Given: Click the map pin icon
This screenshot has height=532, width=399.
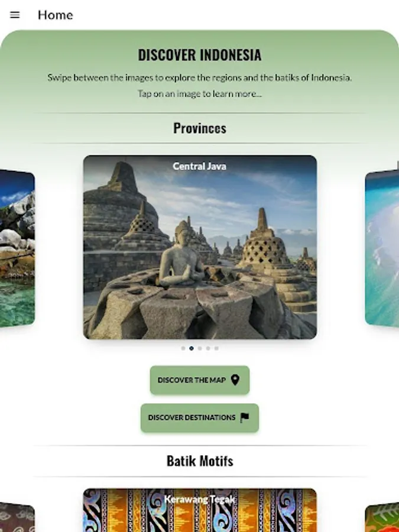Looking at the screenshot, I should click(235, 379).
